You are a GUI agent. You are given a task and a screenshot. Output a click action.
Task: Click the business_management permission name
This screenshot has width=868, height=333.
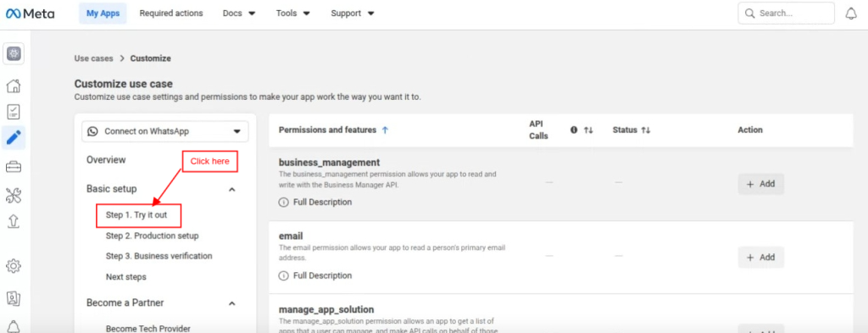(330, 163)
